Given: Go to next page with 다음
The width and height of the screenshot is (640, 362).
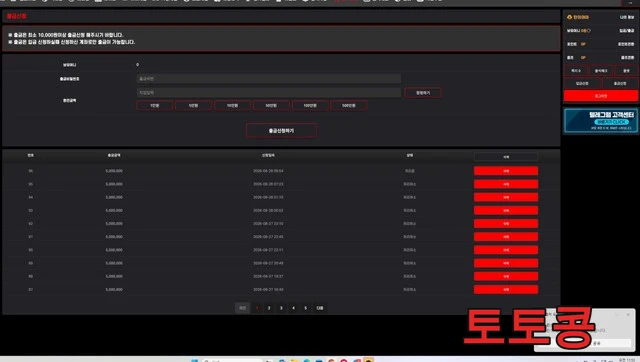Looking at the screenshot, I should pos(320,308).
